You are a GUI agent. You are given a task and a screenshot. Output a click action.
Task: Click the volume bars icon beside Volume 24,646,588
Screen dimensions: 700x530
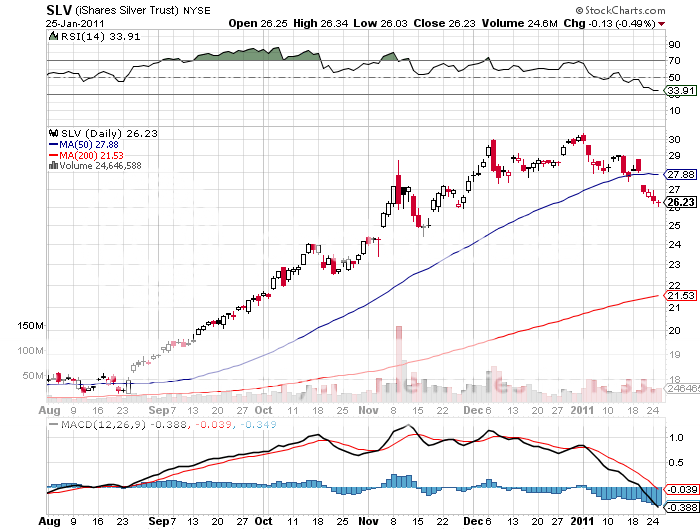53,166
